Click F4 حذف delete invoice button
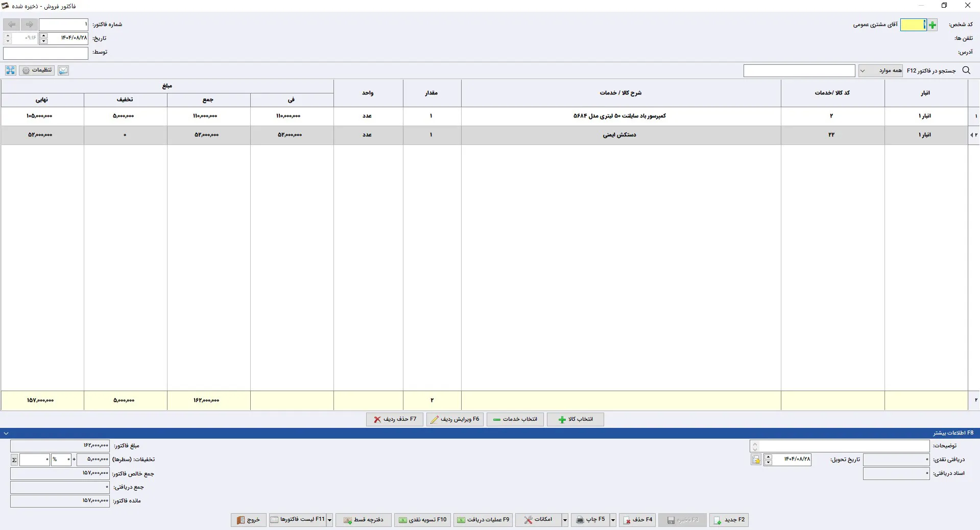The image size is (980, 530). tap(638, 520)
